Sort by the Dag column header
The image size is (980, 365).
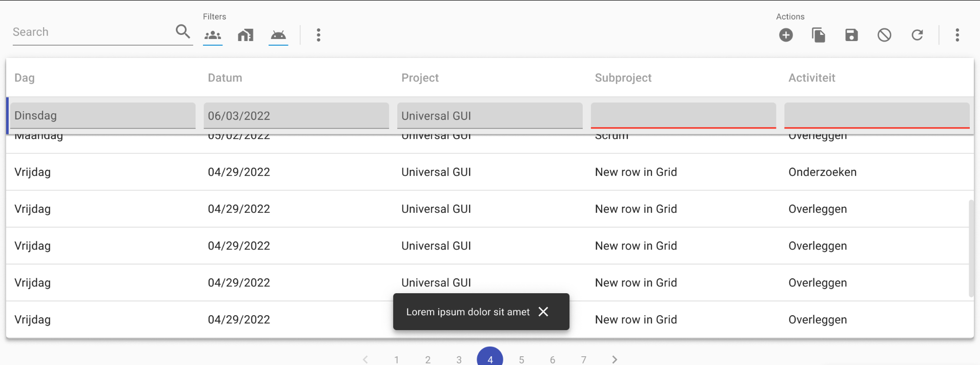point(25,78)
